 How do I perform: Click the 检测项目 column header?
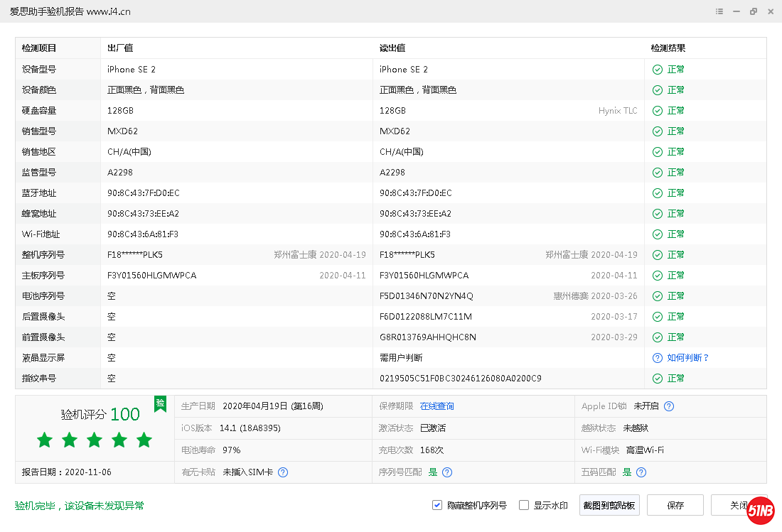point(39,48)
